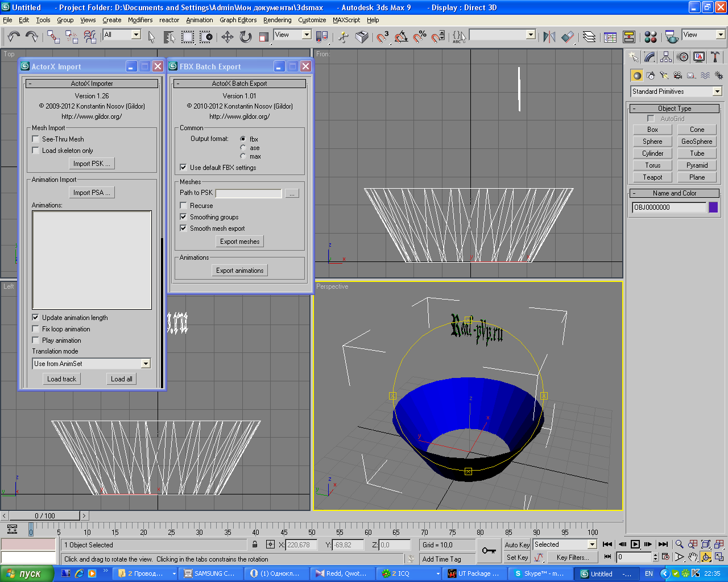The image size is (728, 582).
Task: Uncheck Smoothing groups option
Action: click(183, 217)
